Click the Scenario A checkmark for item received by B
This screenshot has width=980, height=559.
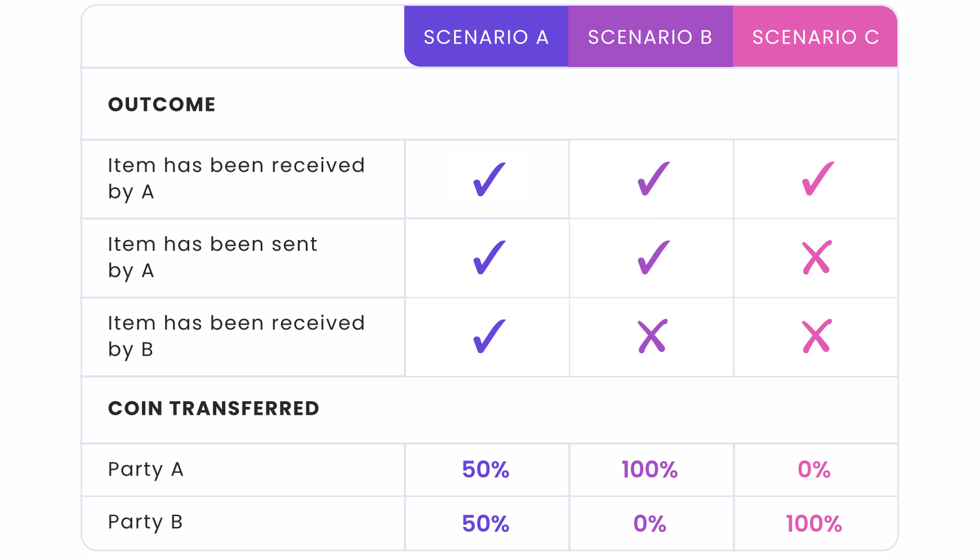pyautogui.click(x=489, y=337)
